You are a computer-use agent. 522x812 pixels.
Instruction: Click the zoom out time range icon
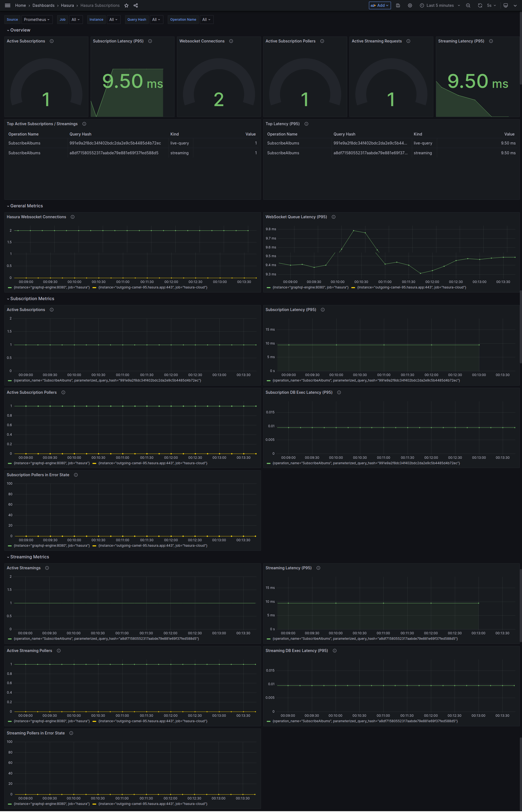[468, 5]
